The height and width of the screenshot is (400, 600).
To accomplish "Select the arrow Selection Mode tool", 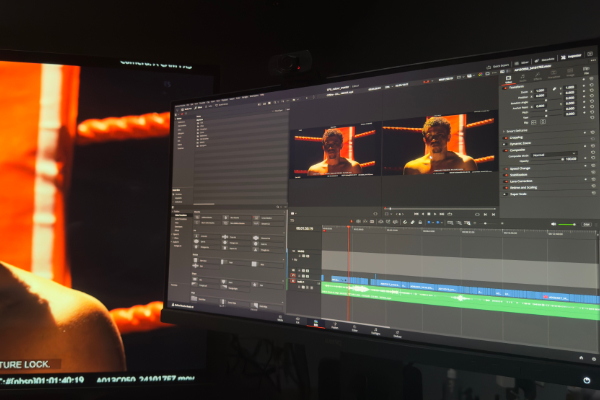I will pyautogui.click(x=351, y=222).
